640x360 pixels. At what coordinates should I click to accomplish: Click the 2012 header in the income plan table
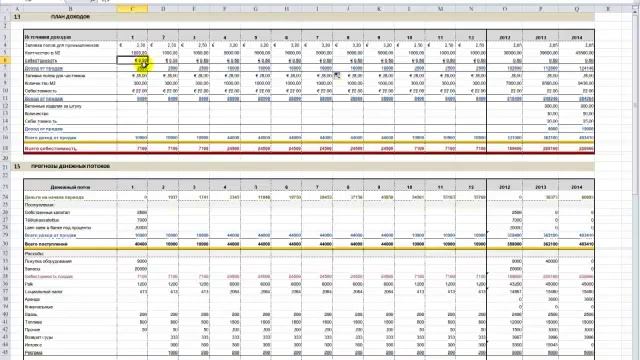pos(504,37)
